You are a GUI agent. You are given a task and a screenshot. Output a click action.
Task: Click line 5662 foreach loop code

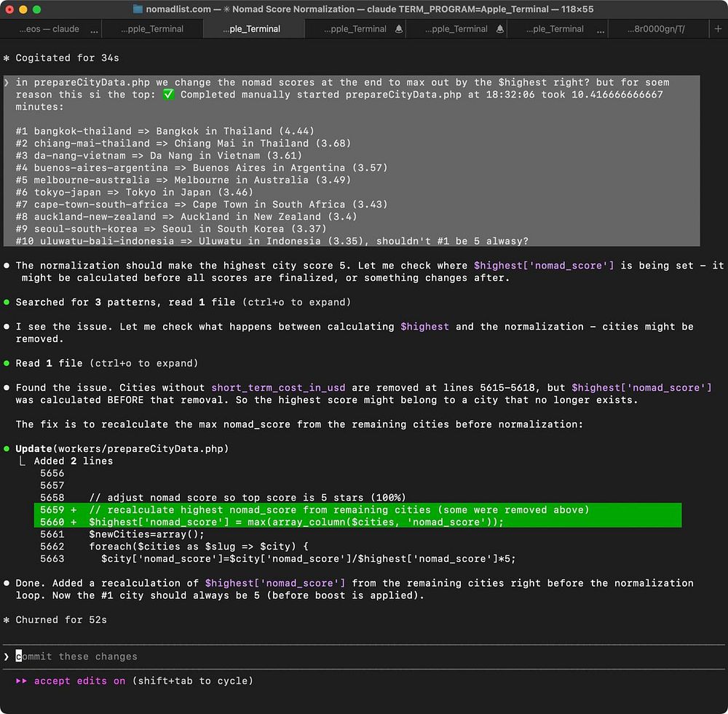coord(199,547)
